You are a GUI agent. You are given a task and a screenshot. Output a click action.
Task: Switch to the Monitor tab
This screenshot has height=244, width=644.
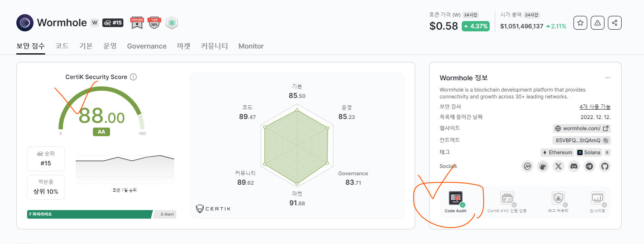coord(251,46)
